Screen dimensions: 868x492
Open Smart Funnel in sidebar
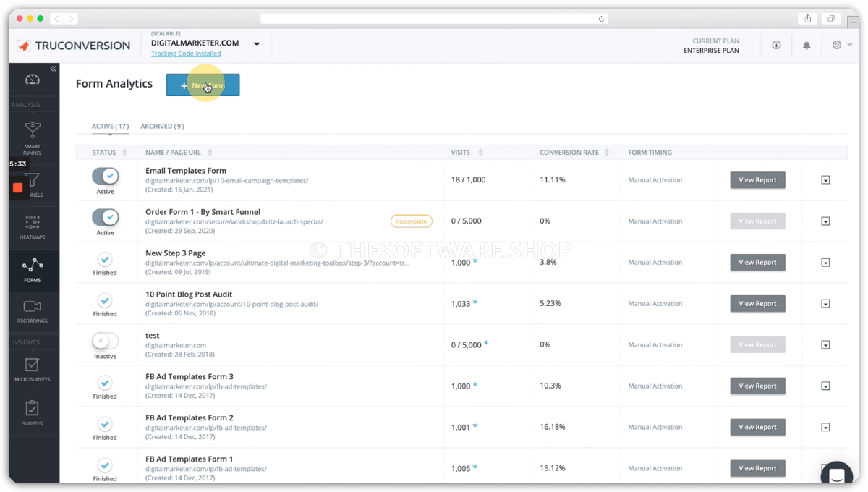coord(32,138)
